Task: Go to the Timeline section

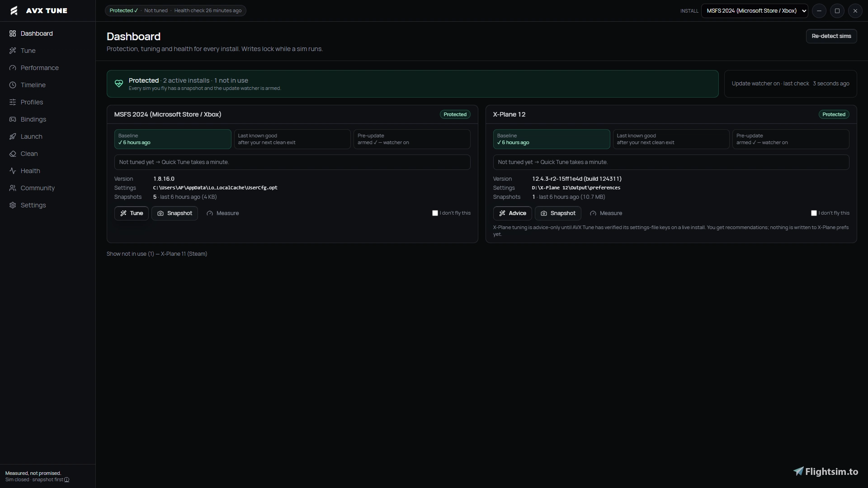Action: tap(33, 85)
